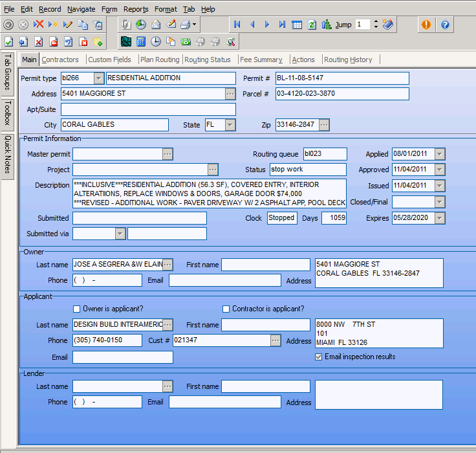Check the 'Owner is applicant?' checkbox
This screenshot has height=453, width=476.
pyautogui.click(x=77, y=309)
